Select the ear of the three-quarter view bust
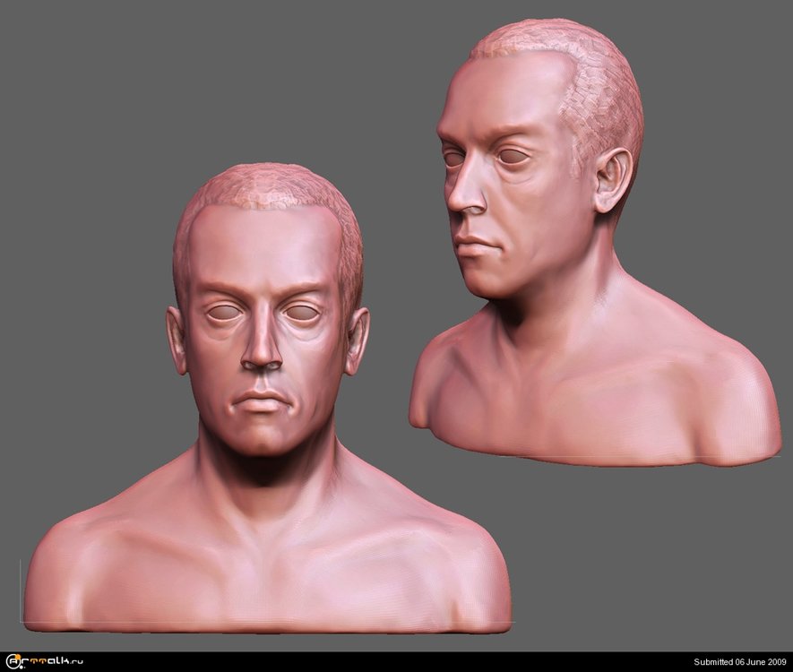This screenshot has height=672, width=793. [x=612, y=181]
